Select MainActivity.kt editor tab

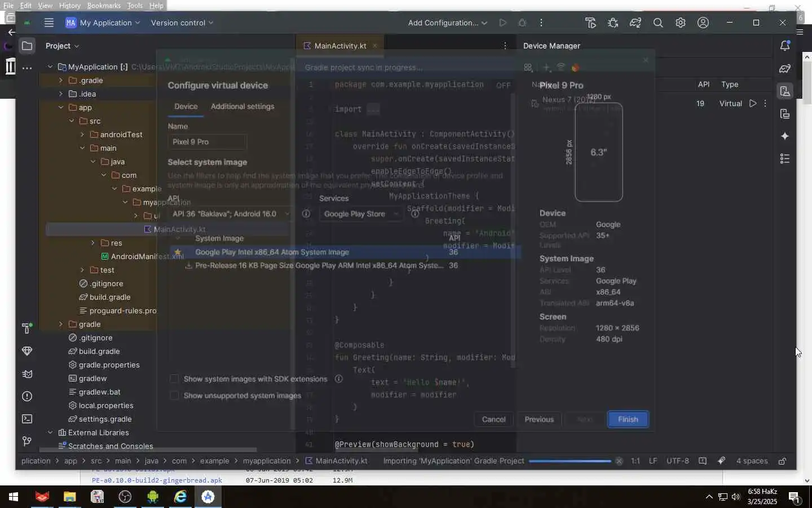pos(340,46)
